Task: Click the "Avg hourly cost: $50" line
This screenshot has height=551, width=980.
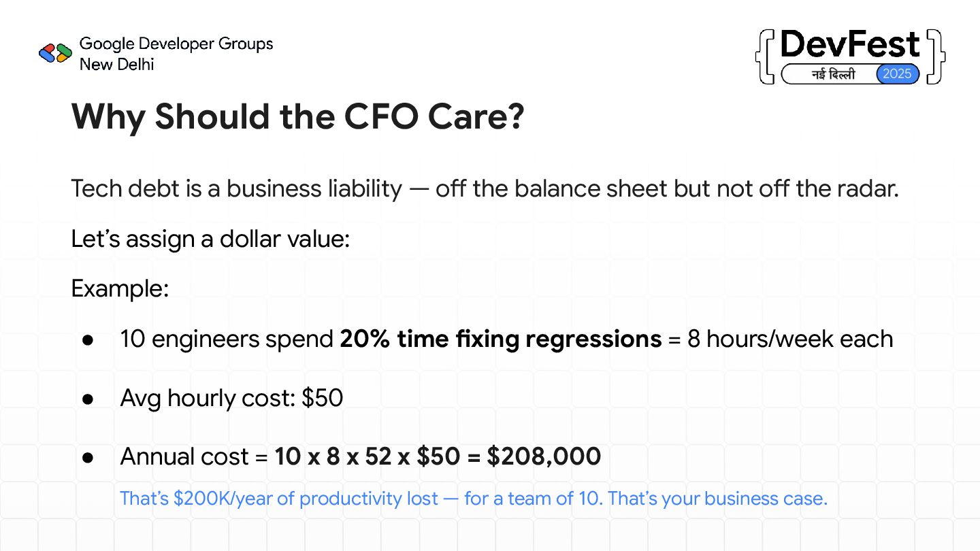Action: pos(231,398)
